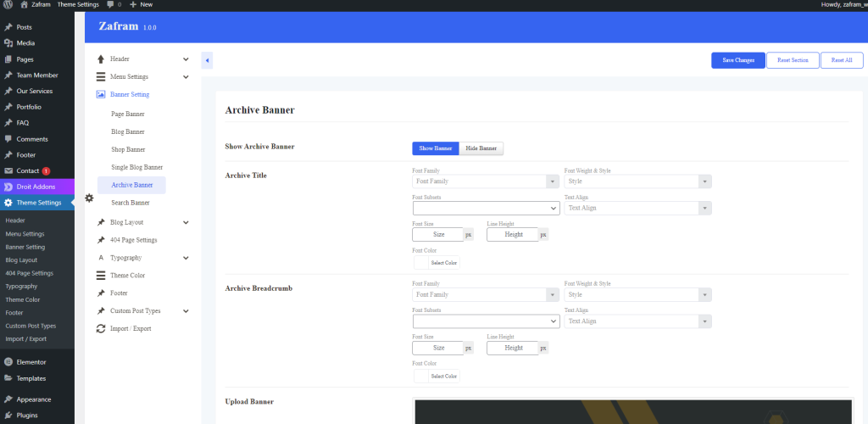Collapse options panel using the left arrow icon

coord(207,60)
